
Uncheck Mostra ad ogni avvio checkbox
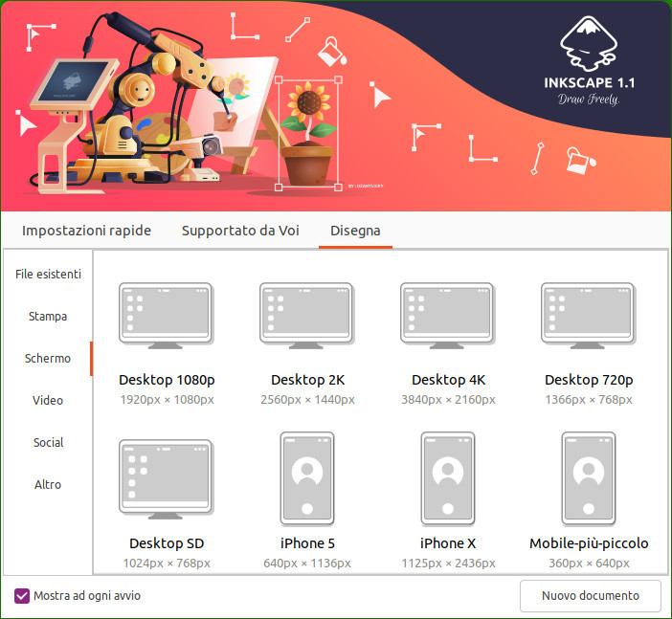click(x=22, y=595)
